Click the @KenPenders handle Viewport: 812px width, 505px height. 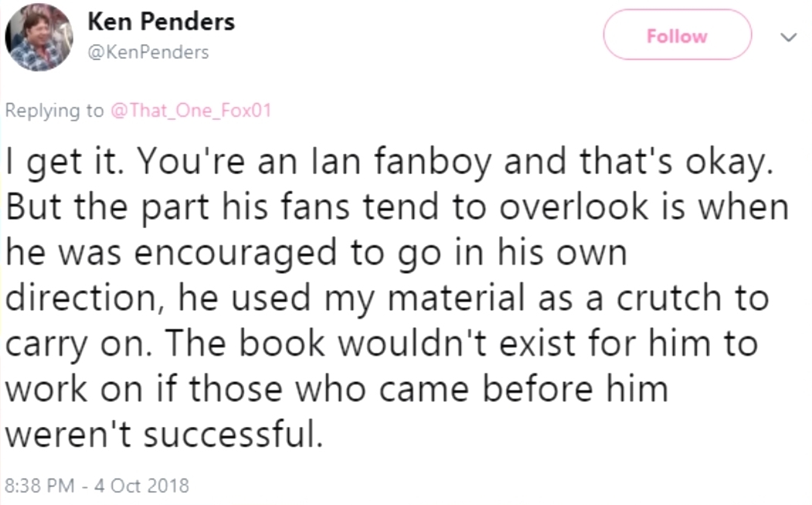coord(148,52)
